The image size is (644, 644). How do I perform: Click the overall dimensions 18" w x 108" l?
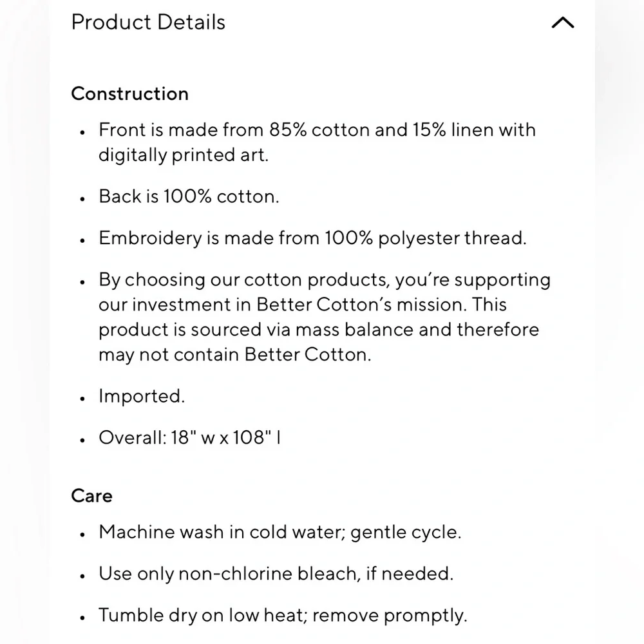point(189,439)
